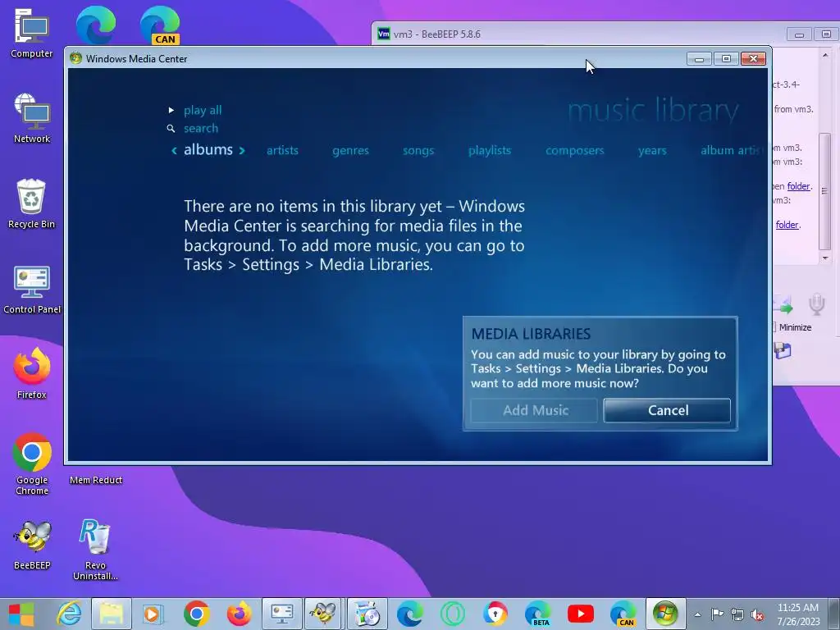Screen dimensions: 840x630
Task: Switch to the songs category
Action: [x=418, y=151]
